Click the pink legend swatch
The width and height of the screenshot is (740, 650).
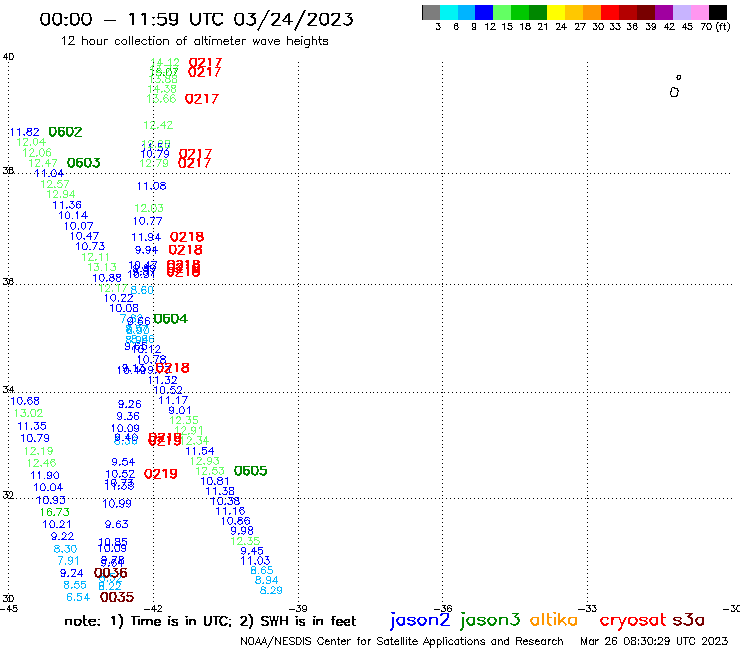(x=699, y=12)
